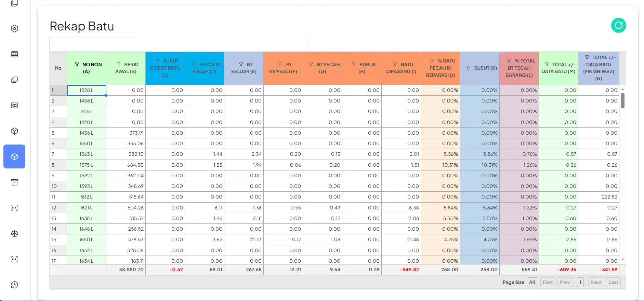The width and height of the screenshot is (644, 301).
Task: Go to the Next page
Action: (x=596, y=282)
